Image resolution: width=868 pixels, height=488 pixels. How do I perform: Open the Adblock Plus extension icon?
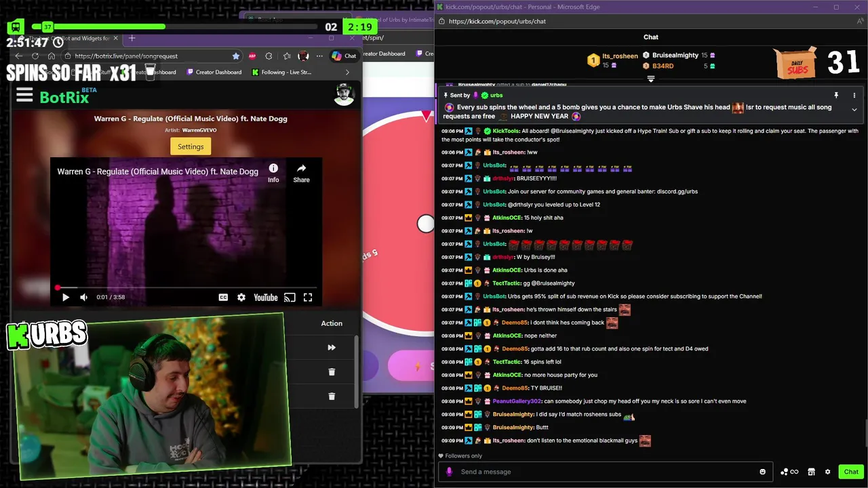[x=252, y=56]
